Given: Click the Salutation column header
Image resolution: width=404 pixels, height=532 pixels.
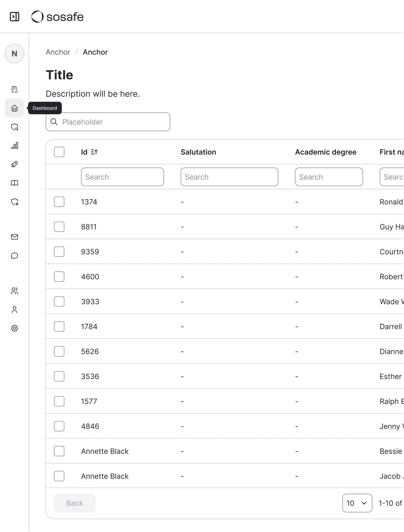Looking at the screenshot, I should (x=198, y=152).
